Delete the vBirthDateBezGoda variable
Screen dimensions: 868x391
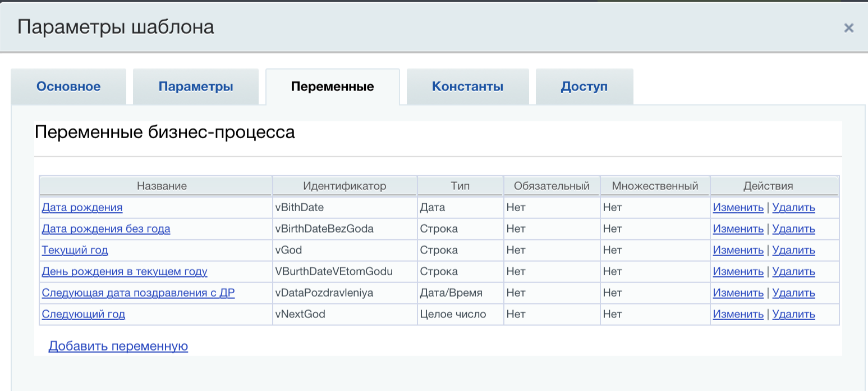[x=793, y=229]
